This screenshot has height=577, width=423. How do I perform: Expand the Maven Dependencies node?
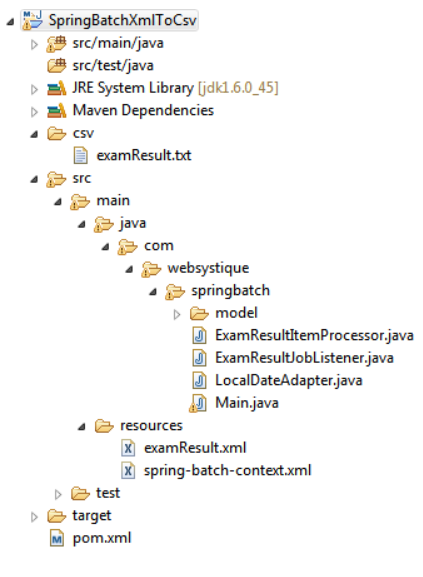point(34,112)
